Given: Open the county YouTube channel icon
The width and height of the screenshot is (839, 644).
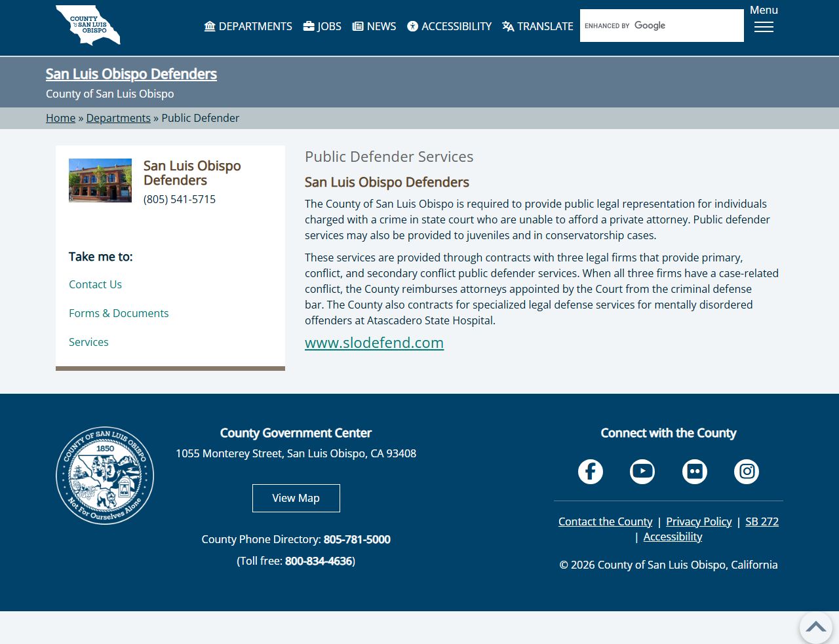Looking at the screenshot, I should [x=642, y=472].
